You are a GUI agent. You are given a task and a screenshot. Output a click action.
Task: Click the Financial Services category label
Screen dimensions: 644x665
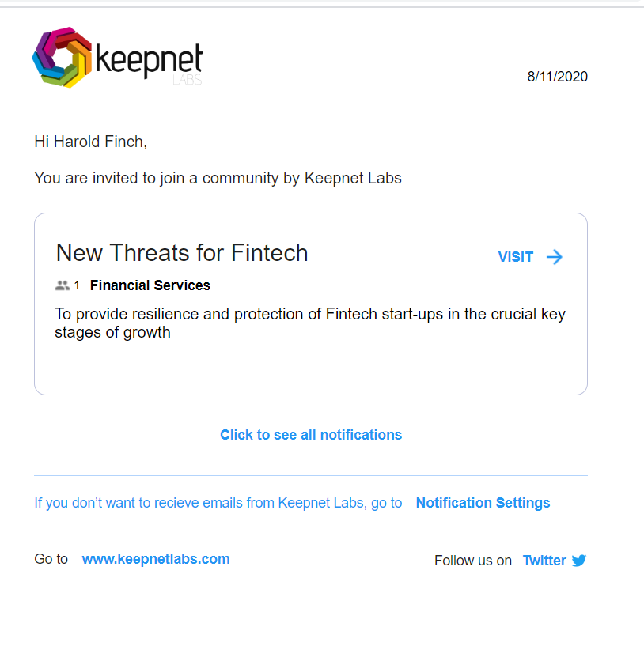pos(150,285)
